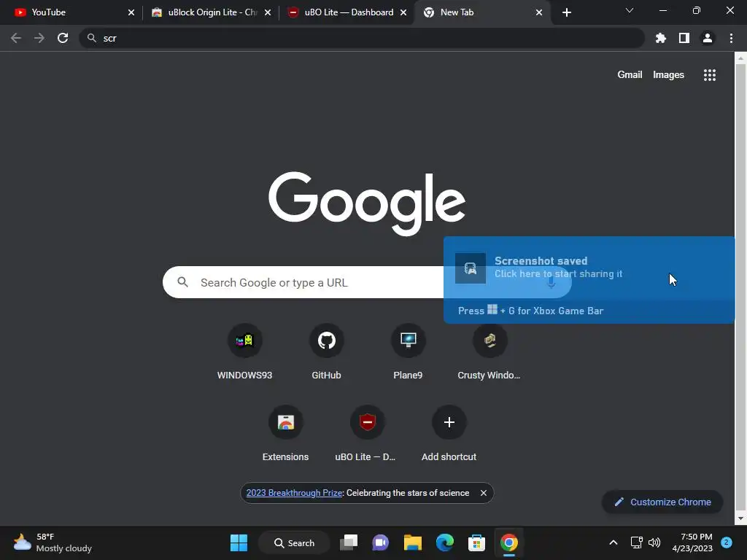The width and height of the screenshot is (747, 560).
Task: Open the 2023 Breakthrough Prize link
Action: [x=294, y=493]
